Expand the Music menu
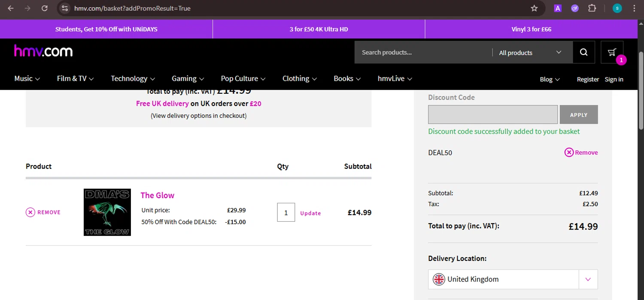 [27, 79]
